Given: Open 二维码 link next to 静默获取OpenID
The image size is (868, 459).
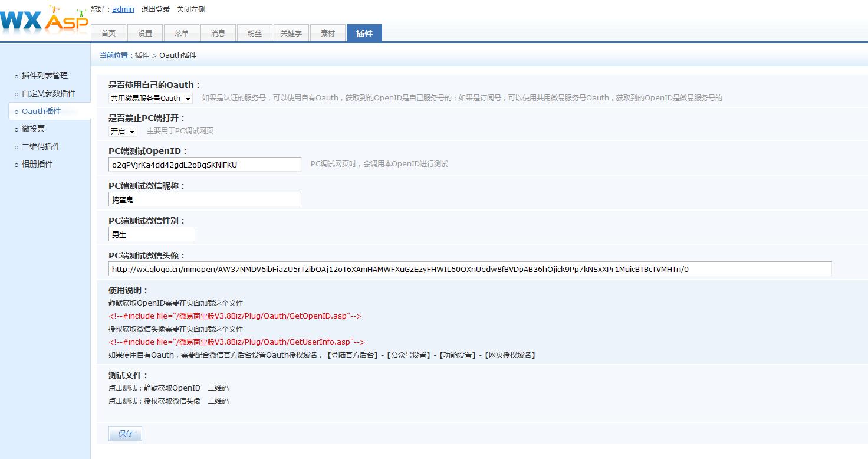Looking at the screenshot, I should 218,388.
